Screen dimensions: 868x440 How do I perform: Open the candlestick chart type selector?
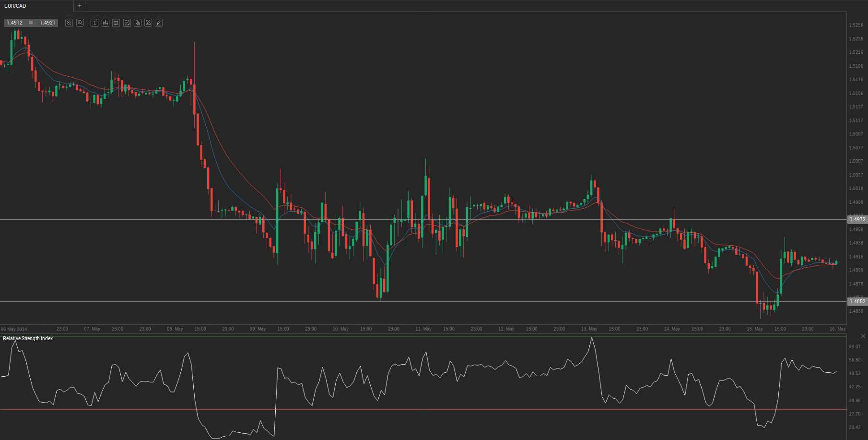pyautogui.click(x=106, y=23)
